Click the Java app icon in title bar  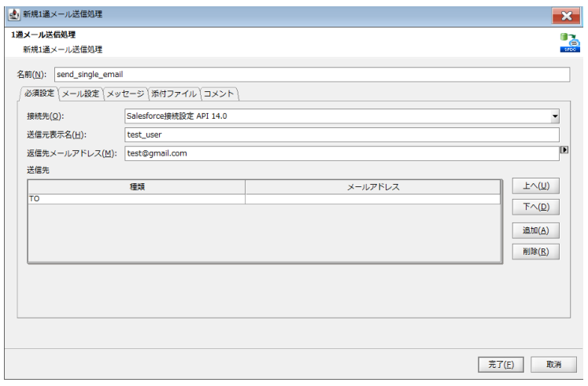pyautogui.click(x=13, y=14)
